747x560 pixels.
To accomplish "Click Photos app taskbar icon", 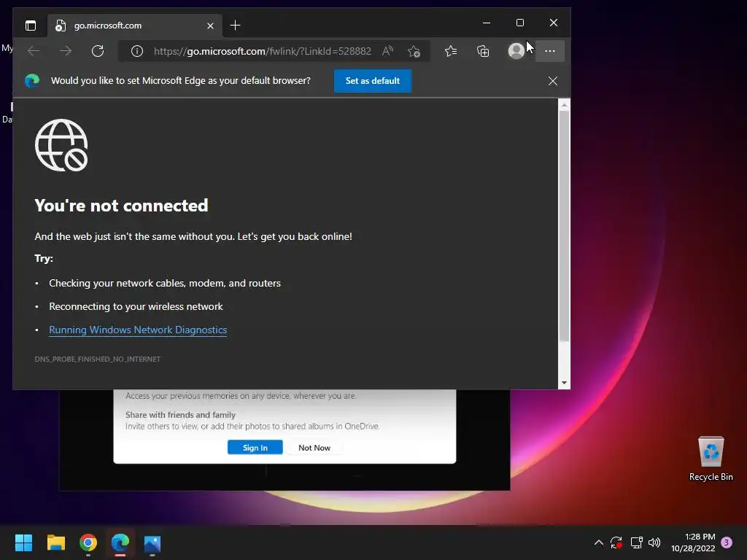I will point(152,542).
